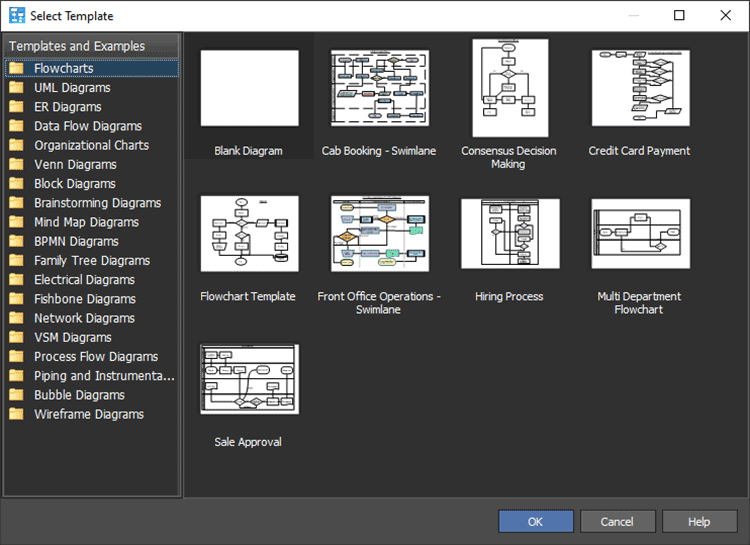Pick the Consensus Decision Making template

click(509, 88)
